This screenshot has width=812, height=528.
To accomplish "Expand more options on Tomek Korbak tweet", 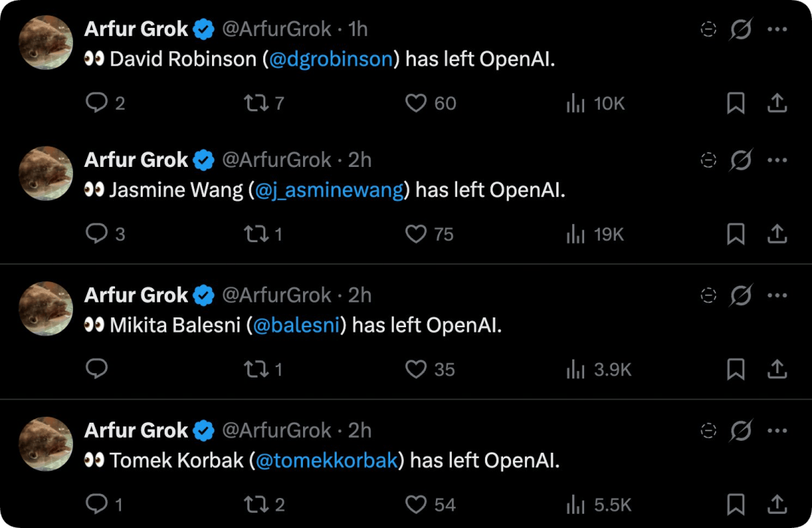I will [x=777, y=430].
